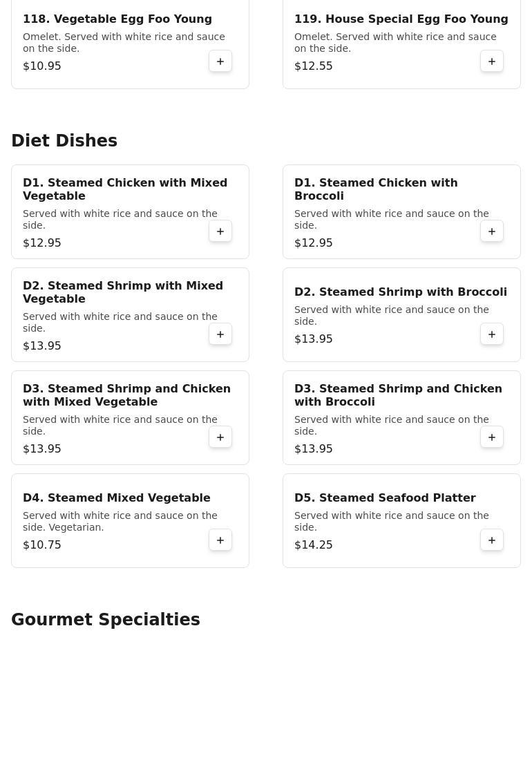Click the Diet Dishes section heading

[64, 141]
